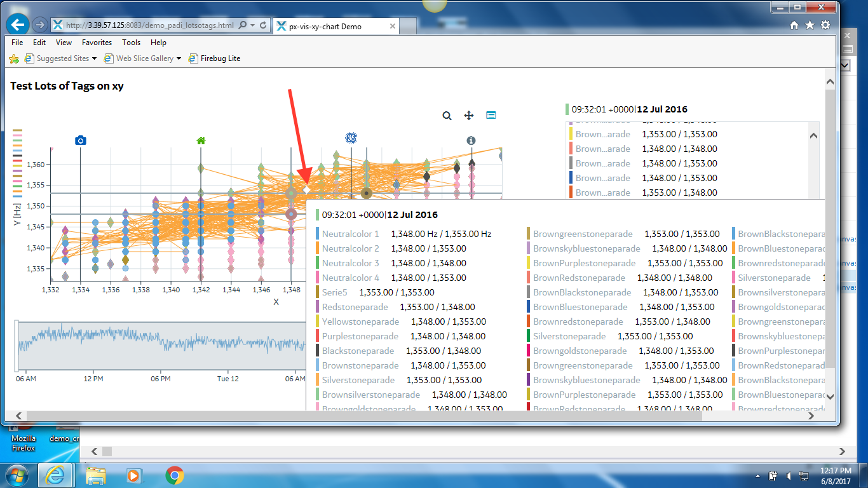
Task: Close the px-vis-xy-chart Demo tab
Action: 393,27
